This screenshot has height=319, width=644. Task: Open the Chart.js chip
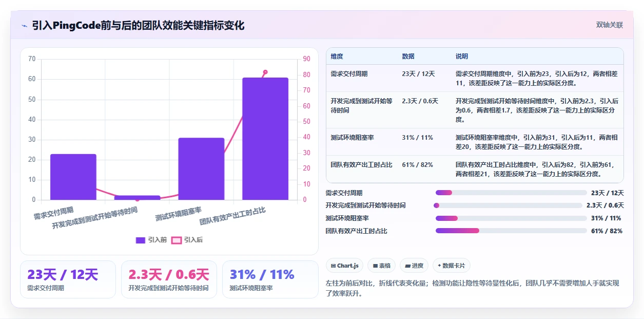point(345,266)
